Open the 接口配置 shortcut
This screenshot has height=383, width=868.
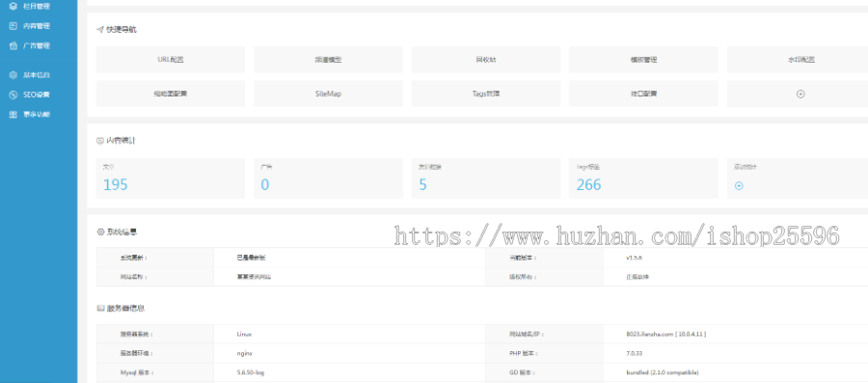pos(643,95)
